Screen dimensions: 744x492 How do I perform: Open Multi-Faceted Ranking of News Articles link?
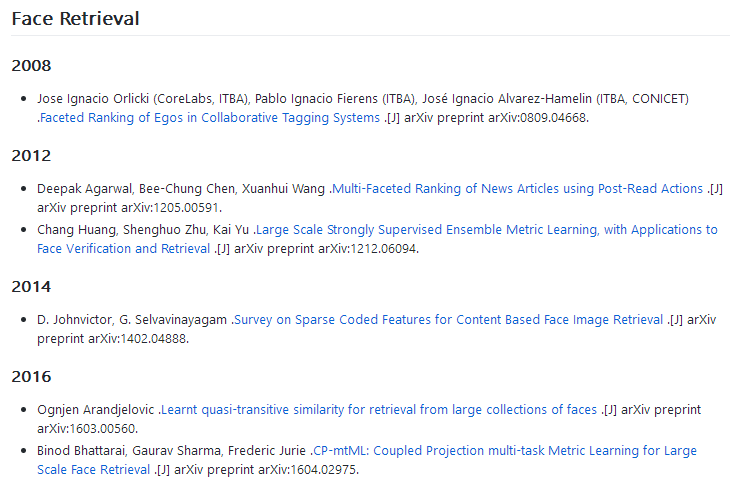pyautogui.click(x=518, y=189)
